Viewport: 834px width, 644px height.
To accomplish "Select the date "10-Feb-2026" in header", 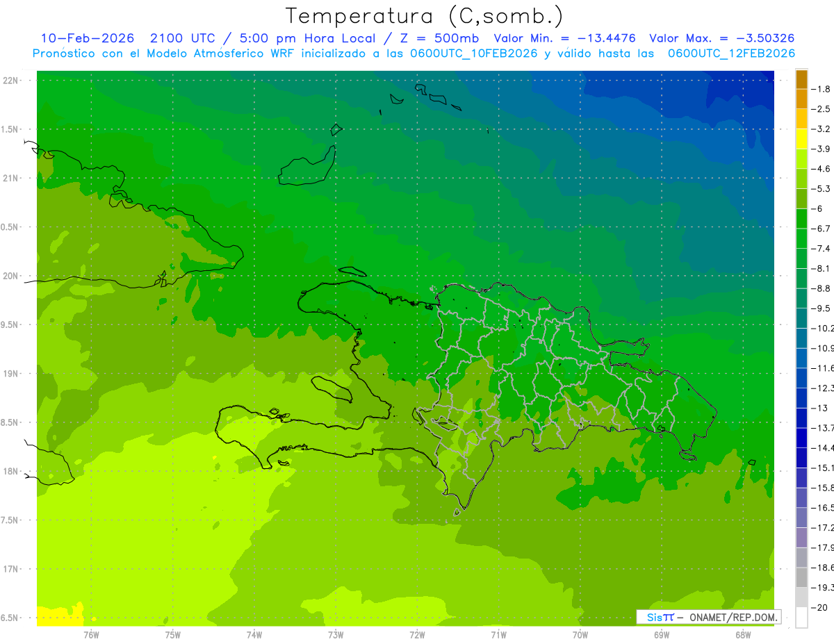I will tap(87, 38).
